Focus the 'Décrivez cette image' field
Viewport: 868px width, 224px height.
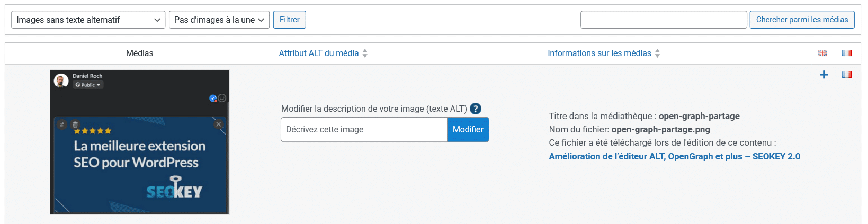pos(364,129)
